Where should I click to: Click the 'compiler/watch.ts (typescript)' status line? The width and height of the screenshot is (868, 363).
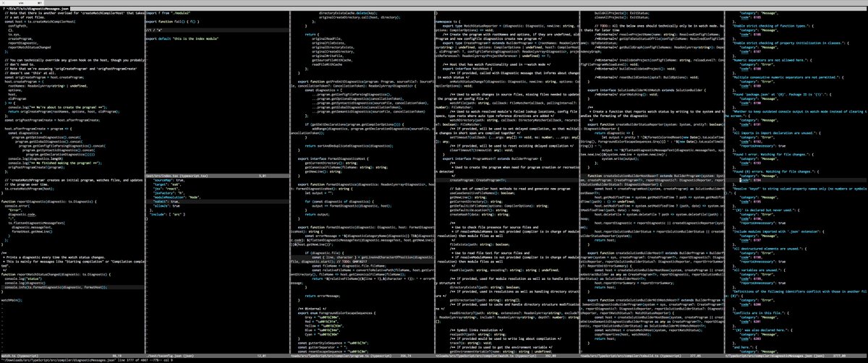click(506, 356)
